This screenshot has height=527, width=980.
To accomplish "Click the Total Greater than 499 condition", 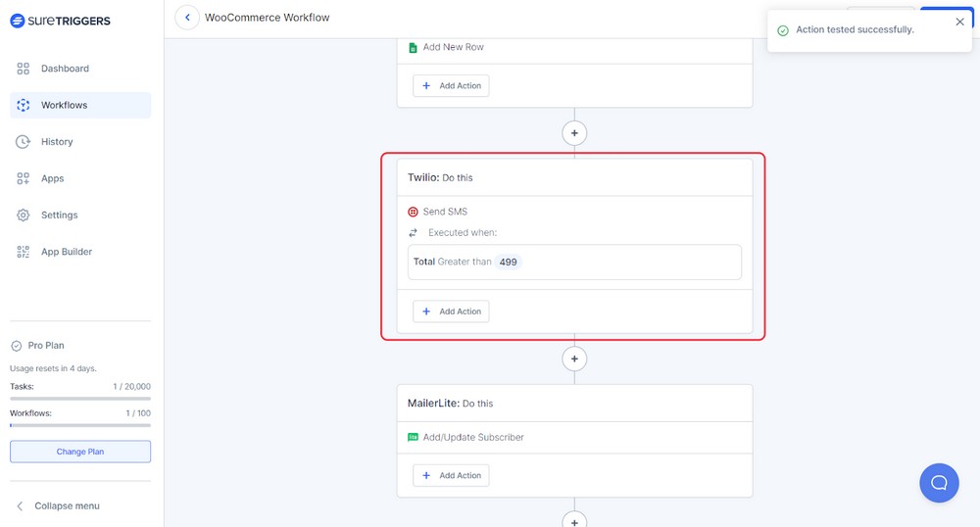I will pyautogui.click(x=574, y=262).
